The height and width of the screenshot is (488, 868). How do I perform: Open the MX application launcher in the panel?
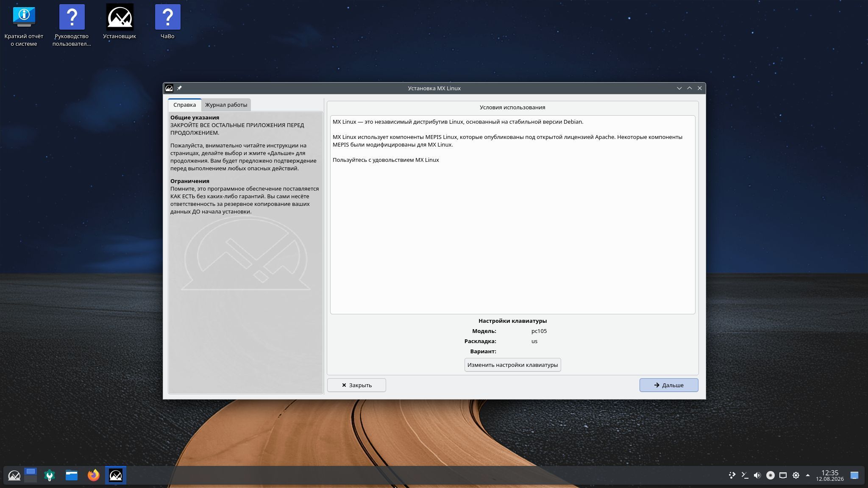pyautogui.click(x=14, y=475)
